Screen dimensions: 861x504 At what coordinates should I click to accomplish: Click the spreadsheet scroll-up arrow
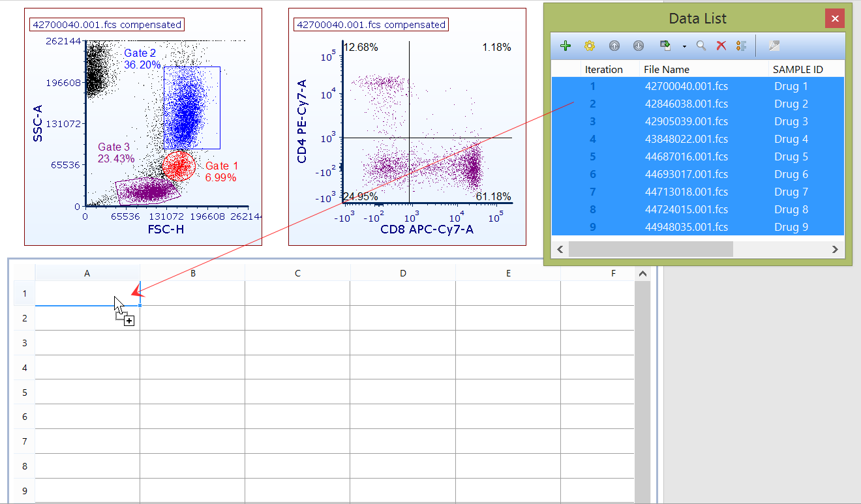point(642,274)
